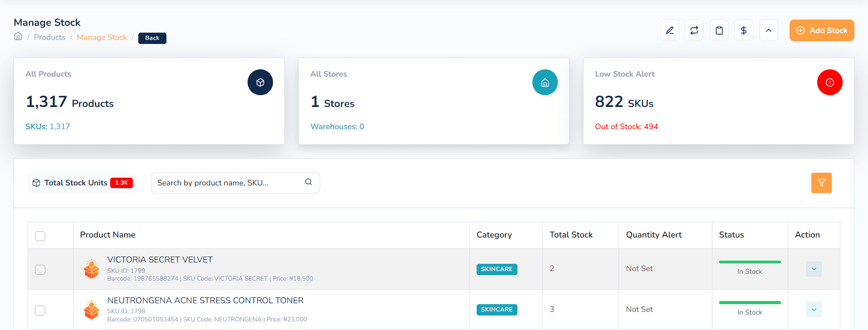Click total stock value 3

(x=552, y=309)
